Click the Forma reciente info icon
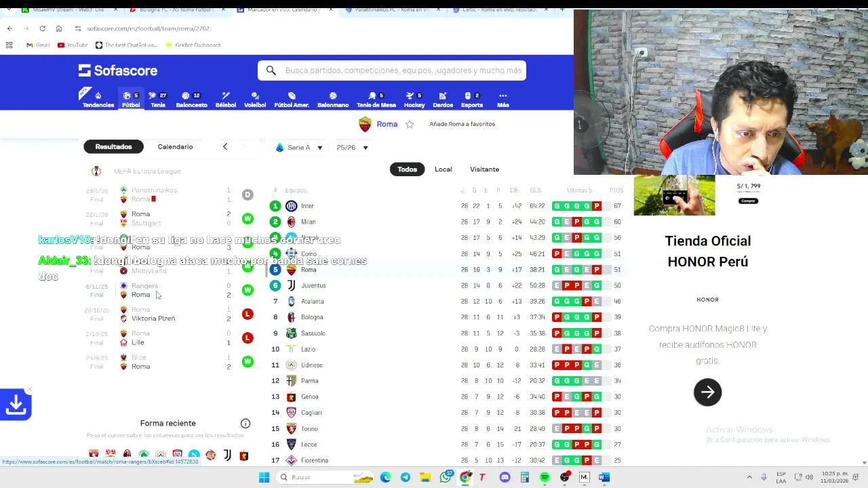 click(245, 424)
